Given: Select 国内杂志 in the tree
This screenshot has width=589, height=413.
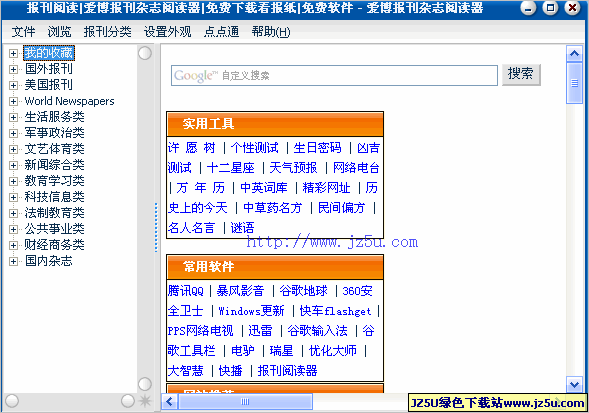Looking at the screenshot, I should click(x=48, y=261).
